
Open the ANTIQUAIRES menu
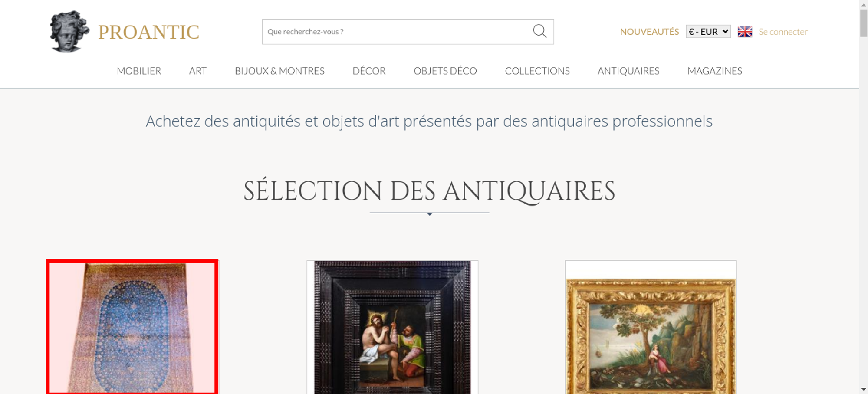[x=628, y=71]
